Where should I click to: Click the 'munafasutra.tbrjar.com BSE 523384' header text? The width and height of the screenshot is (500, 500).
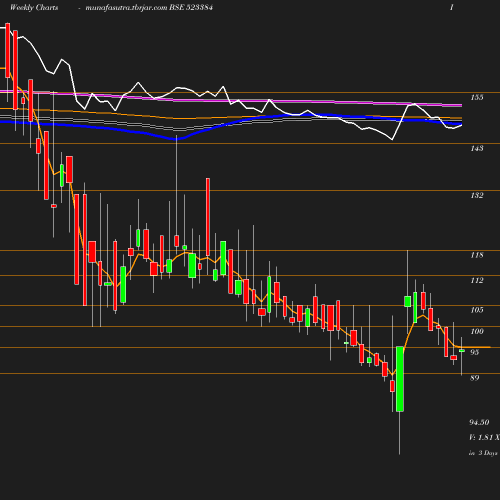[x=149, y=8]
